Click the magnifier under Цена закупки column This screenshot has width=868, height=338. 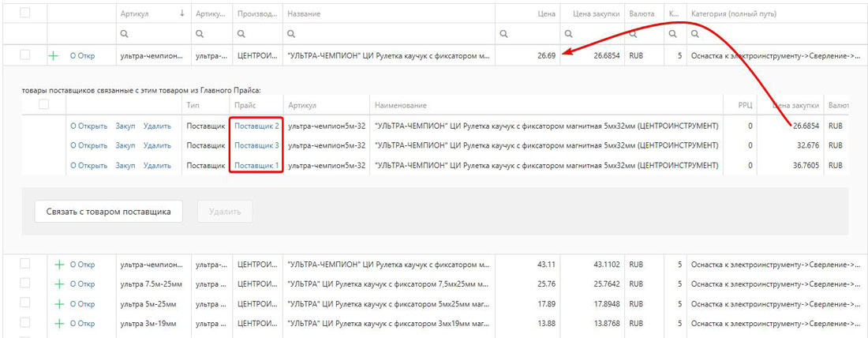click(567, 34)
